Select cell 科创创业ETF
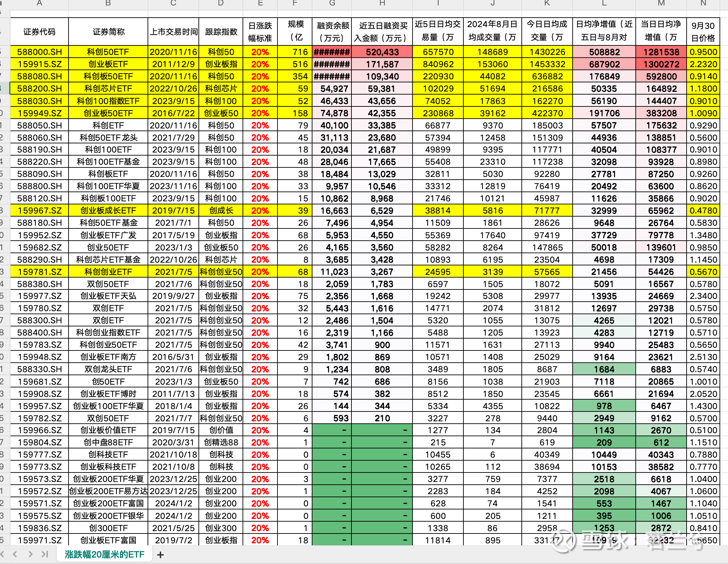 click(108, 272)
